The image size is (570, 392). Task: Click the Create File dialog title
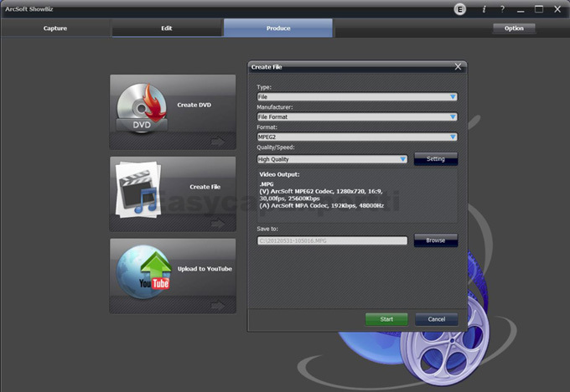pos(267,67)
